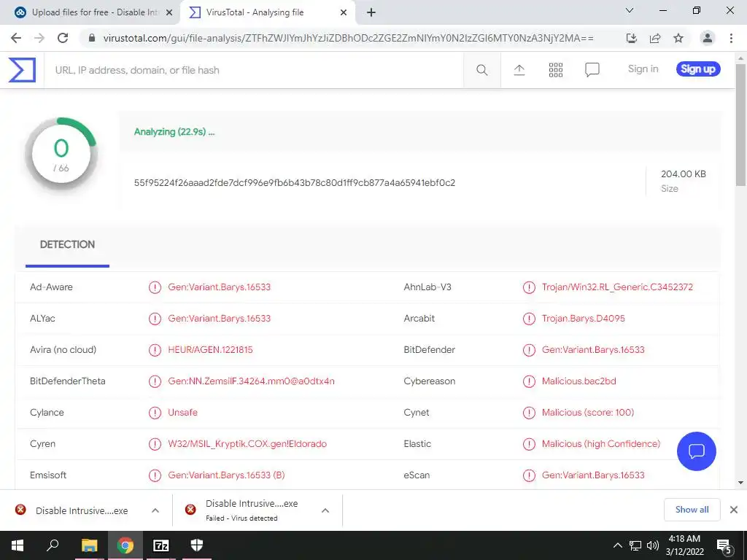
Task: Click the Ad-Aware detection alert icon
Action: point(155,287)
